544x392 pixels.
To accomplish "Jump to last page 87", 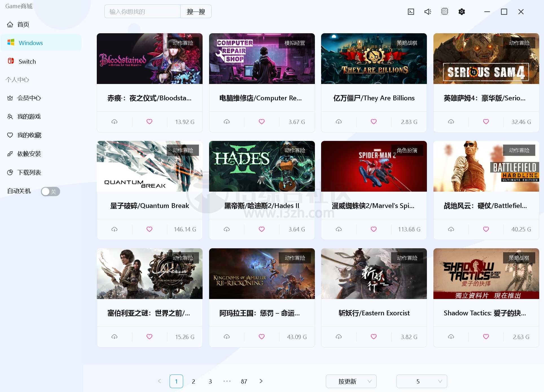I will pyautogui.click(x=244, y=381).
